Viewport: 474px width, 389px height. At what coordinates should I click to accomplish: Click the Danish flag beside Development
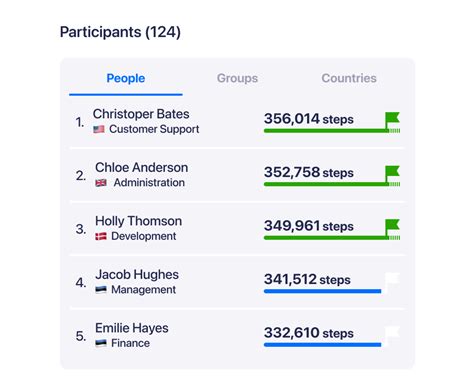tap(101, 236)
